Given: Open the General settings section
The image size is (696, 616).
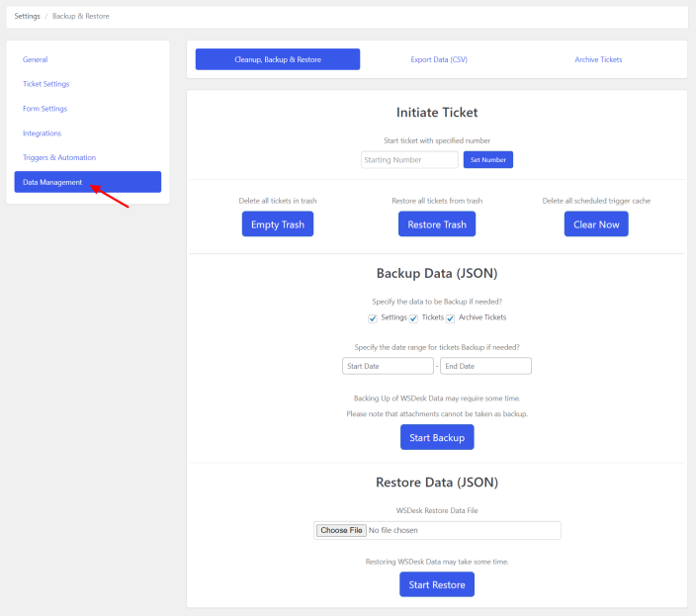Looking at the screenshot, I should point(35,59).
